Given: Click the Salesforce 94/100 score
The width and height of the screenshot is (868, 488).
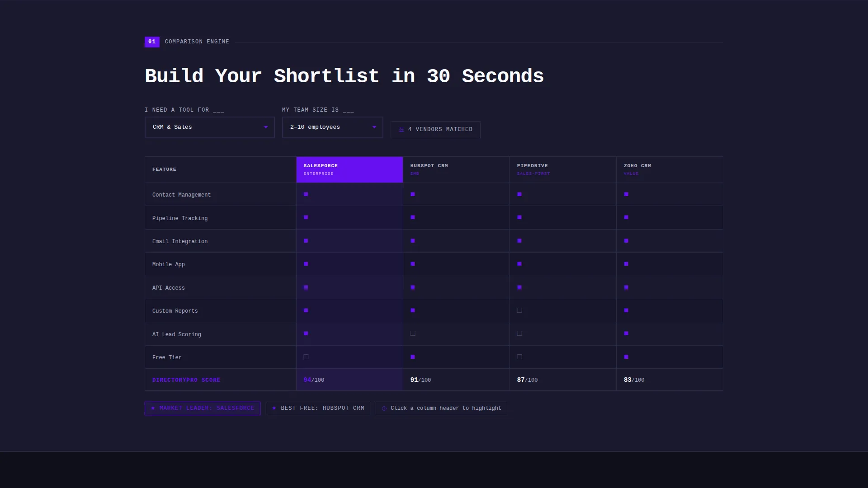Looking at the screenshot, I should click(314, 380).
